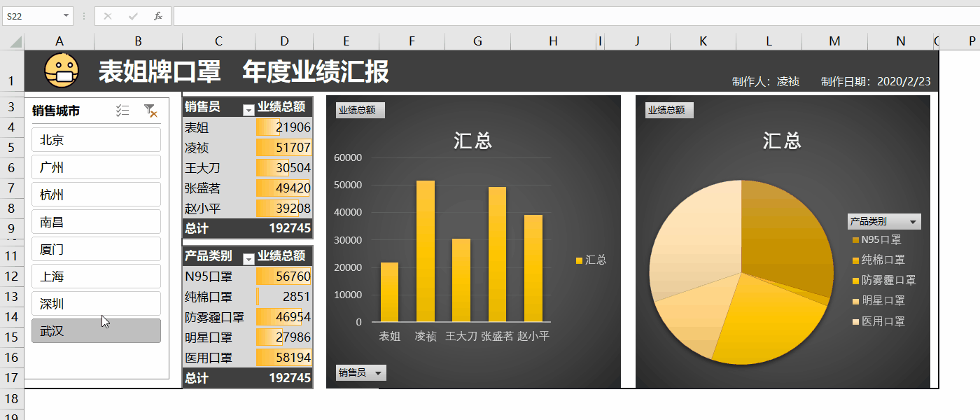Viewport: 980px width, 420px height.
Task: Click the 制作日期：2020/2/23 text
Action: [x=876, y=81]
